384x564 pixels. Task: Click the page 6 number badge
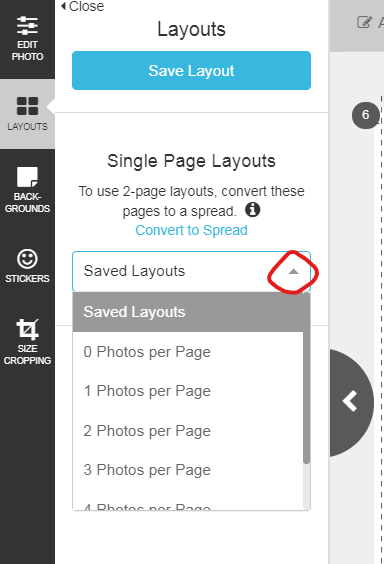[x=365, y=115]
